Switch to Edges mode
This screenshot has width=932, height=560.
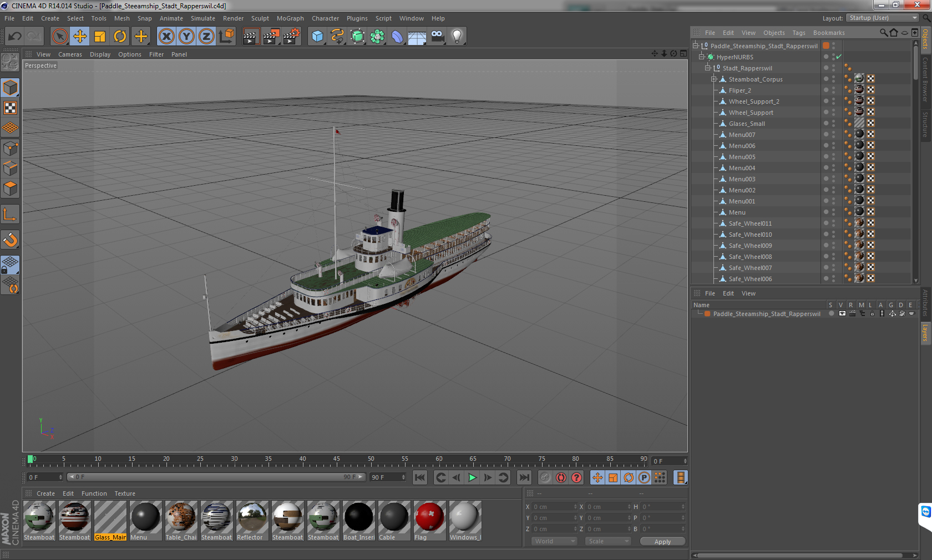click(x=11, y=168)
